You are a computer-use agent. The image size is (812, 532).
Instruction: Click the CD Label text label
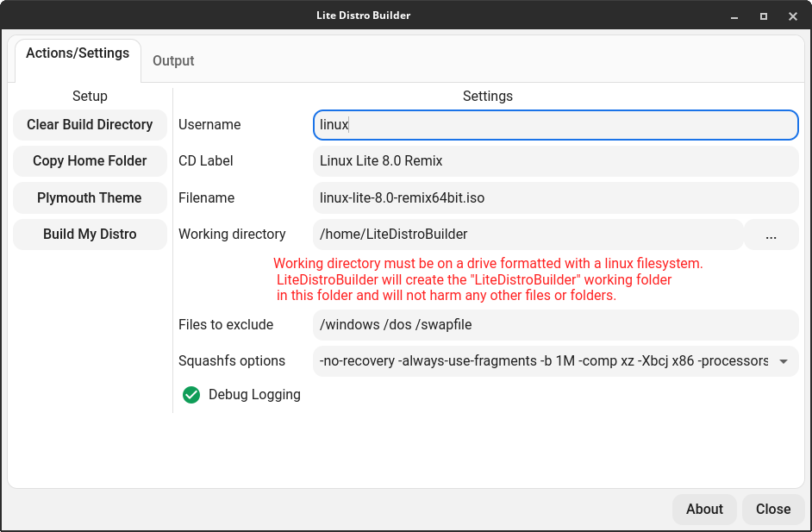(206, 161)
